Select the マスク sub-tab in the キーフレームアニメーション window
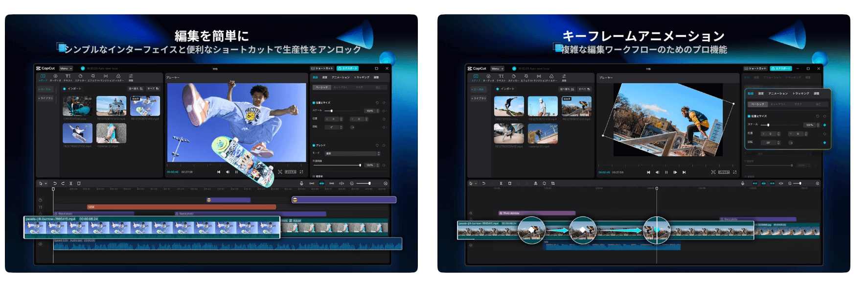Image resolution: width=868 pixels, height=287 pixels. 798,104
